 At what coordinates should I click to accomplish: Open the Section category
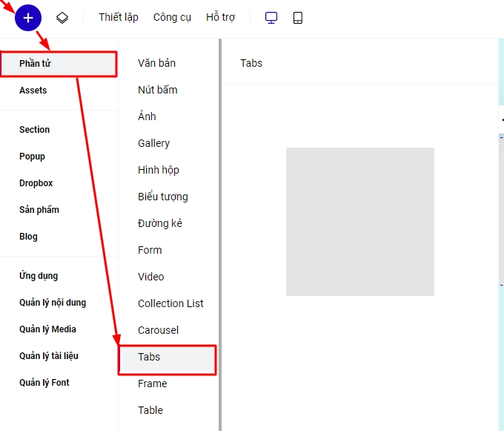click(35, 130)
